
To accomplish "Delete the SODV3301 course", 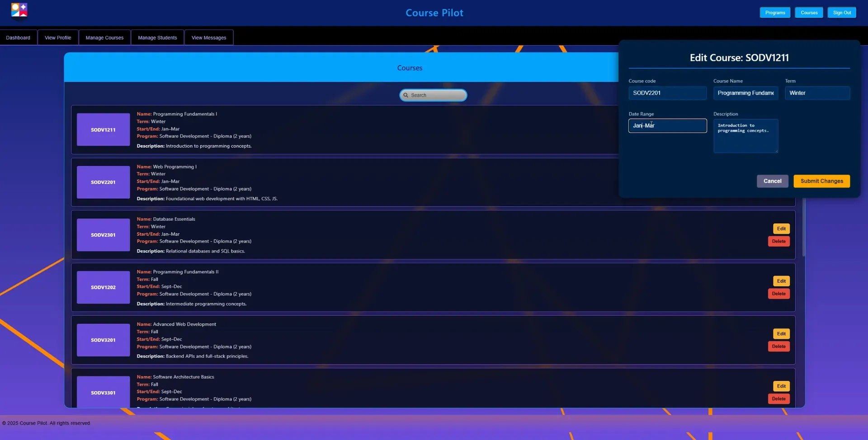I will click(x=778, y=399).
